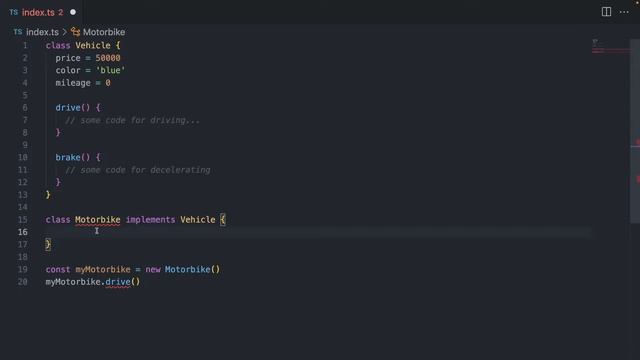Click the breadcrumb chevron separator
Screen dimensions: 640x360
64,32
